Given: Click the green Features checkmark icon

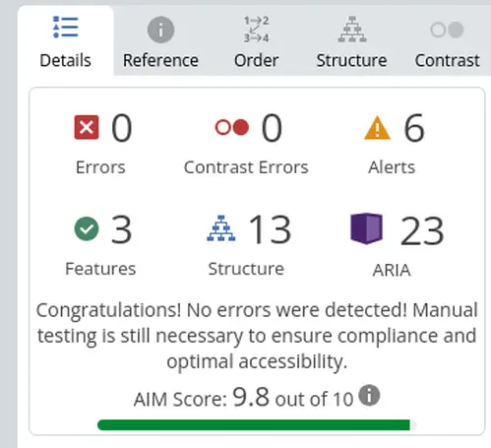Looking at the screenshot, I should (87, 228).
